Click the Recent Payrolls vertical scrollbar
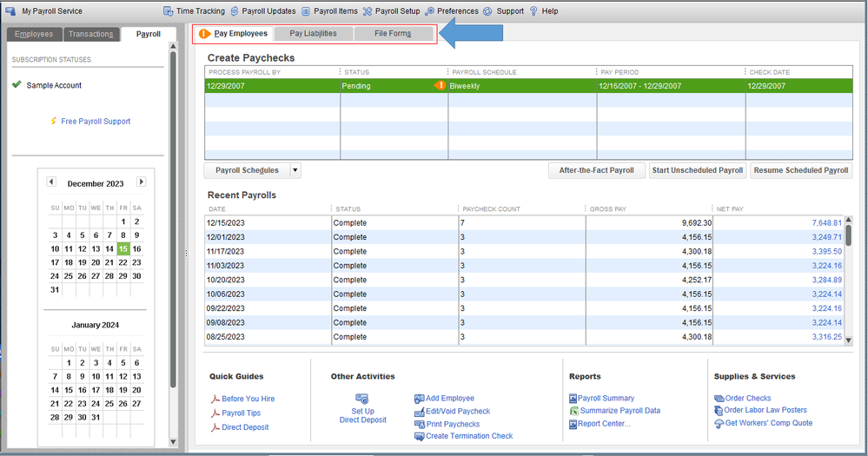The image size is (868, 456). [848, 278]
